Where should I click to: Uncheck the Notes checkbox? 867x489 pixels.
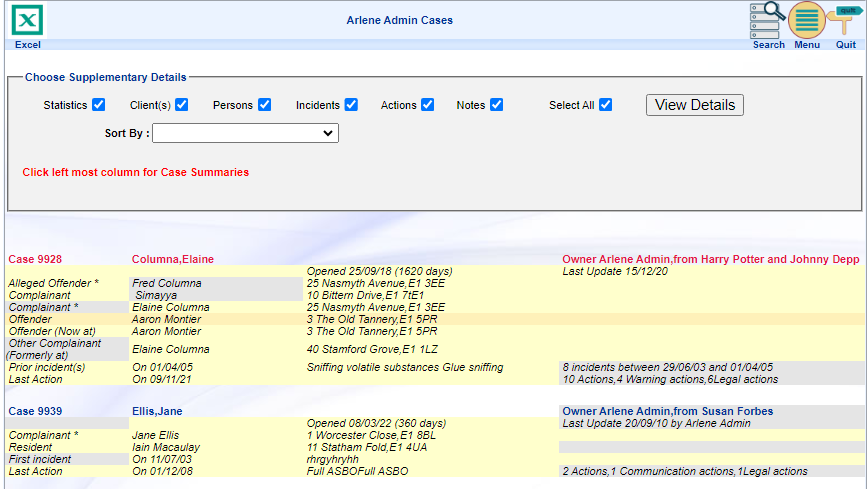497,105
